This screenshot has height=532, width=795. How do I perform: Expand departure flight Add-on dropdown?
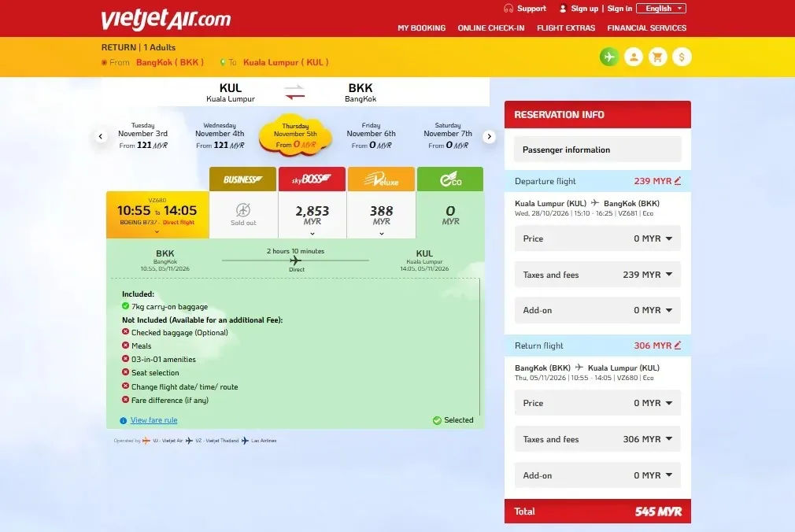point(597,310)
